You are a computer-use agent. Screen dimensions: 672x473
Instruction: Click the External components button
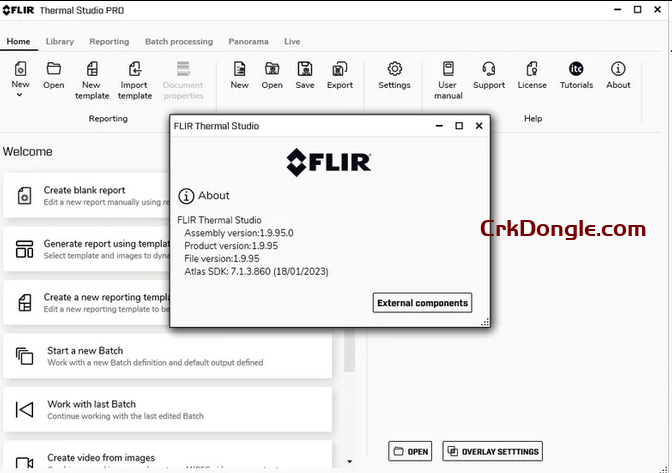point(422,303)
